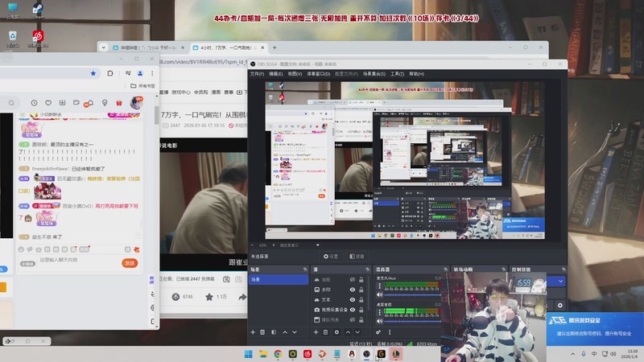The height and width of the screenshot is (362, 644).
Task: Click the red gift icon in Bilibili header
Action: click(x=118, y=103)
